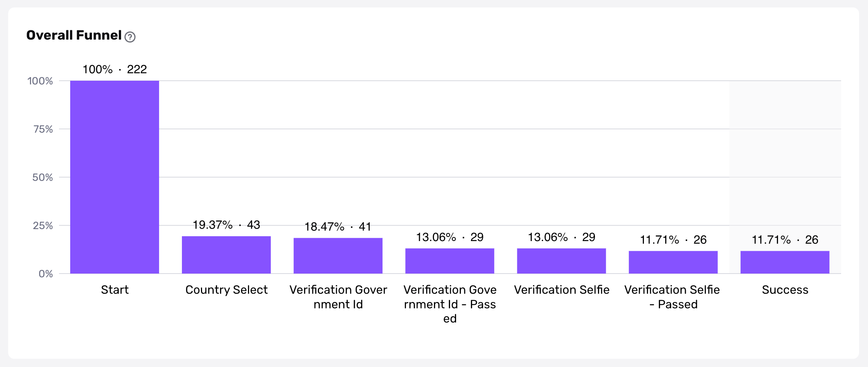Click the Verification Government Id bar
The width and height of the screenshot is (868, 367).
[338, 256]
